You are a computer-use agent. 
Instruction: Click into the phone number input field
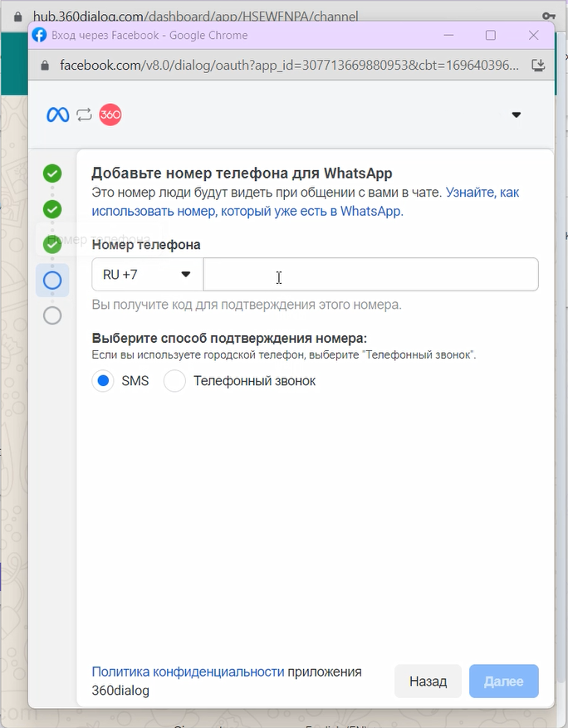[x=370, y=274]
